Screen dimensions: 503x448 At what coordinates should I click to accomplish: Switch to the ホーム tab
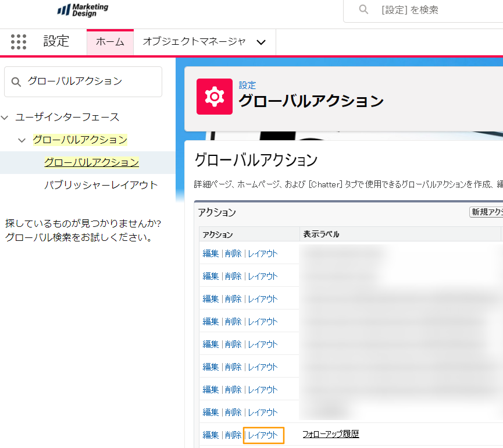coord(110,42)
